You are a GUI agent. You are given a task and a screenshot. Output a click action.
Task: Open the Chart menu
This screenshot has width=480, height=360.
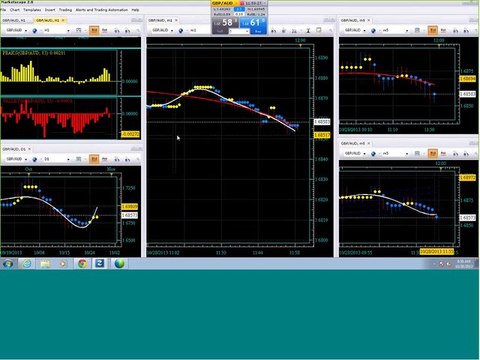[x=15, y=10]
